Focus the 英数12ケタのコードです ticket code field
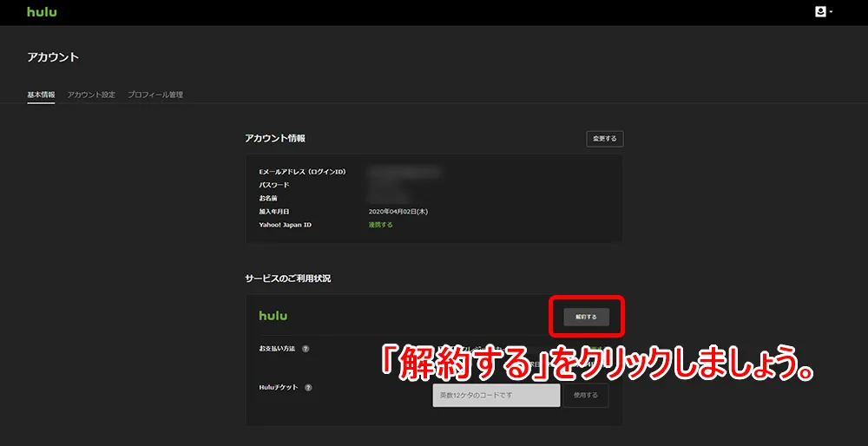Screen dimensions: 868x446 point(496,396)
